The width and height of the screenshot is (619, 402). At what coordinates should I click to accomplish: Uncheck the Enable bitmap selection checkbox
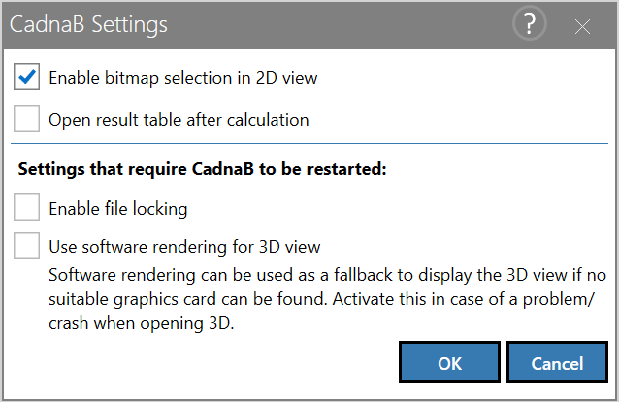pyautogui.click(x=27, y=77)
